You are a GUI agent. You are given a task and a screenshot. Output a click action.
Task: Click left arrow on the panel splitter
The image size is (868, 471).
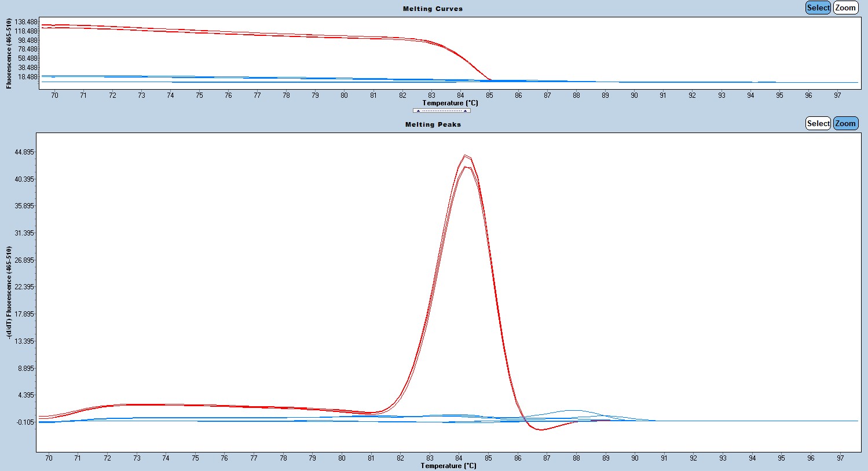(418, 111)
